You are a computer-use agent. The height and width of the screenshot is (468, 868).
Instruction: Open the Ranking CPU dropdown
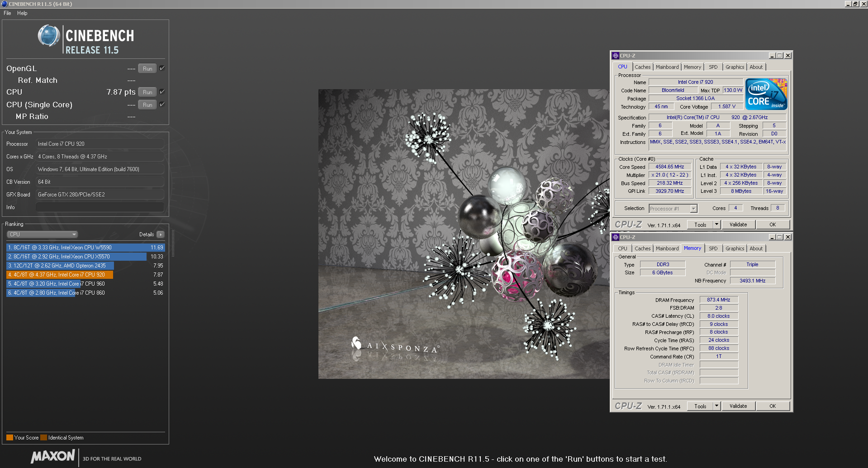click(x=43, y=234)
